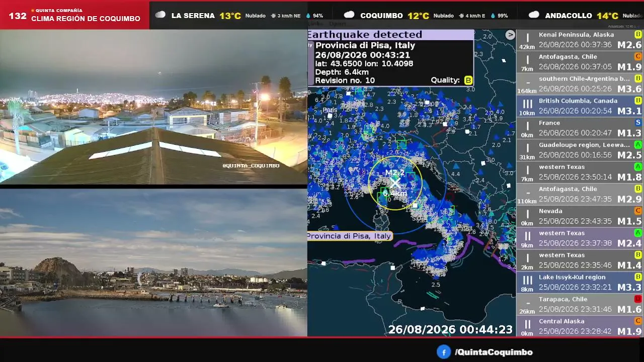The width and height of the screenshot is (644, 362).
Task: Click the Clima Región de Coquimbo banner title
Action: pos(86,19)
